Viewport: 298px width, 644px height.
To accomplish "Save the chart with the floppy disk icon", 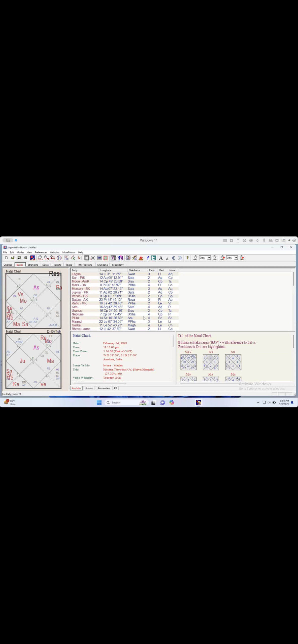I will click(19, 258).
